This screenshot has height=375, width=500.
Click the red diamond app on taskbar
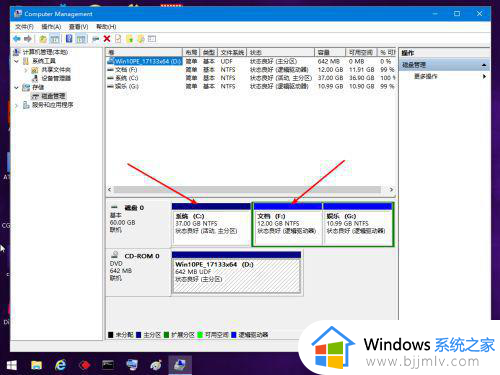(x=85, y=365)
